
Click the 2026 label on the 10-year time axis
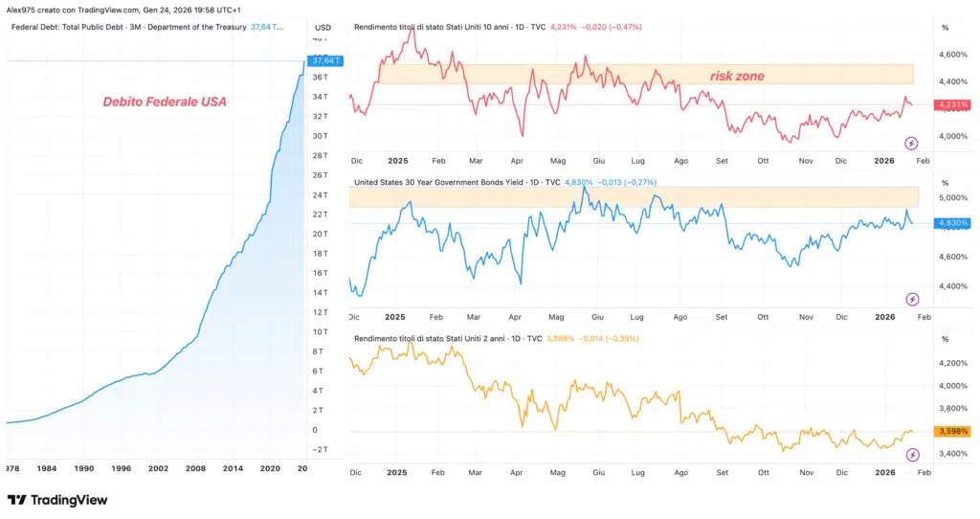[x=885, y=161]
